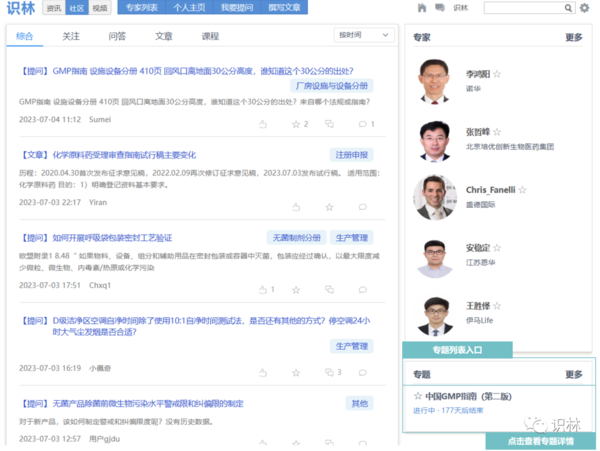Like the GMP指南 回风口 question post
This screenshot has height=451, width=600.
click(x=263, y=124)
